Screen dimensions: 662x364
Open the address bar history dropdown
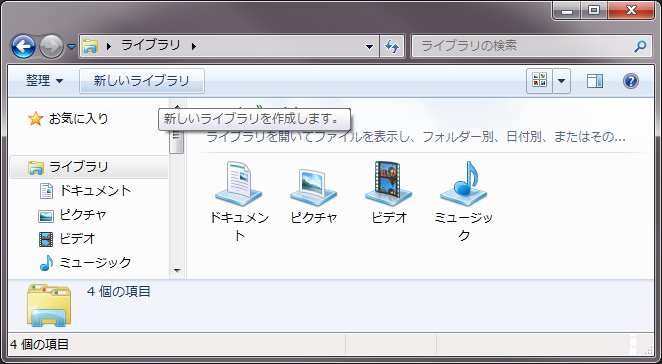point(369,46)
